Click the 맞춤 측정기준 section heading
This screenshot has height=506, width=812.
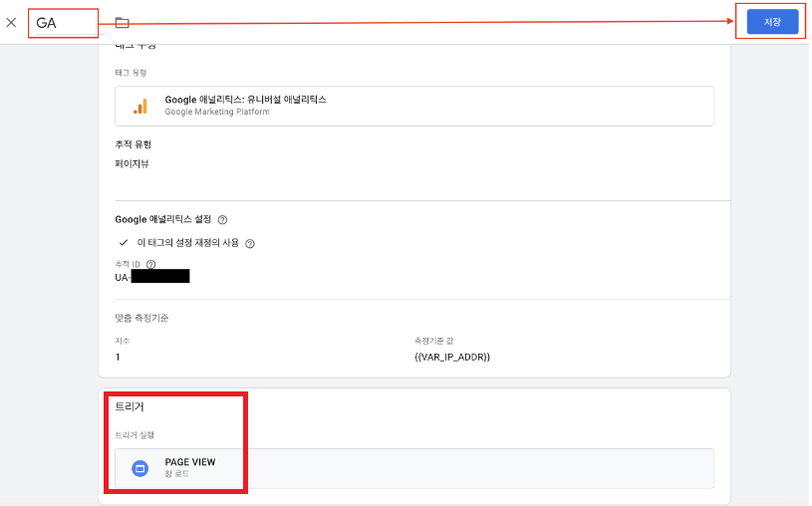coord(141,318)
